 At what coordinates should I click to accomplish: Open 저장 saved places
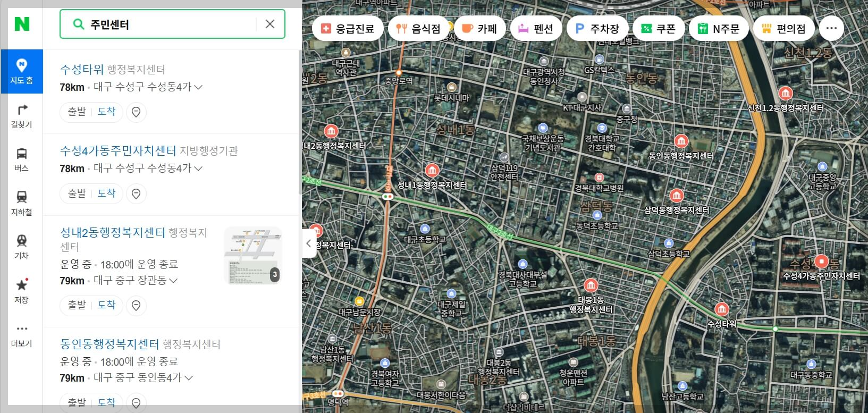click(22, 291)
